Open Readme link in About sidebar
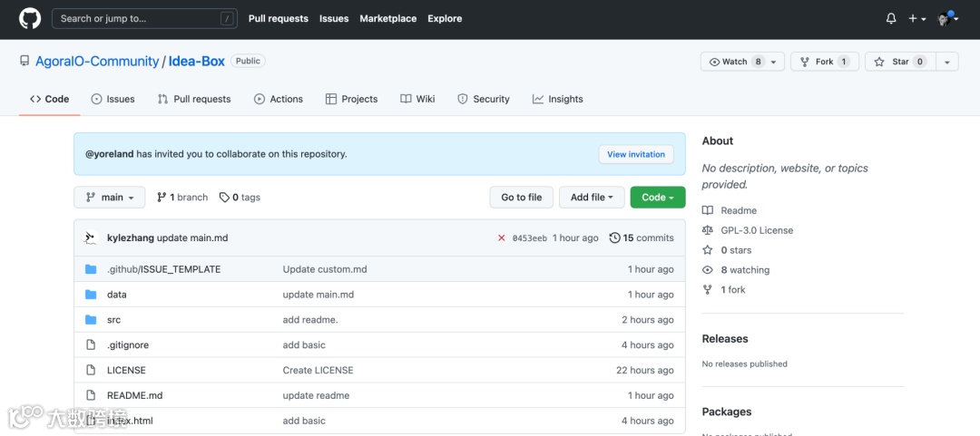 730,210
